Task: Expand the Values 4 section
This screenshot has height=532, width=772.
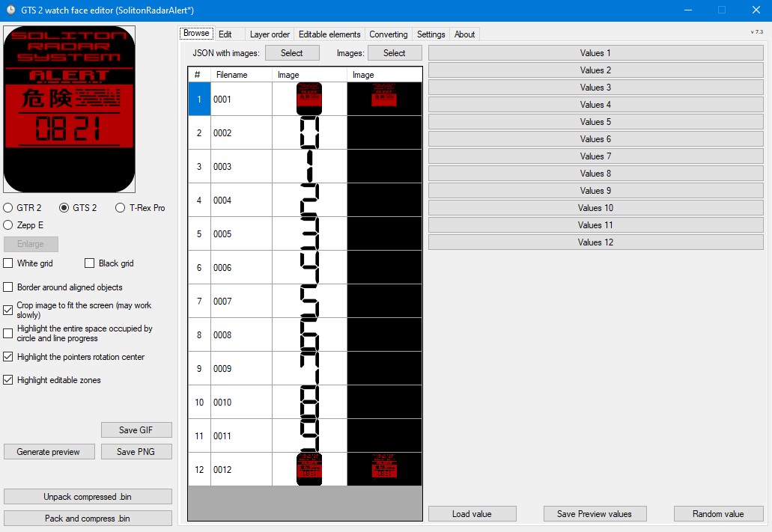Action: click(x=596, y=104)
